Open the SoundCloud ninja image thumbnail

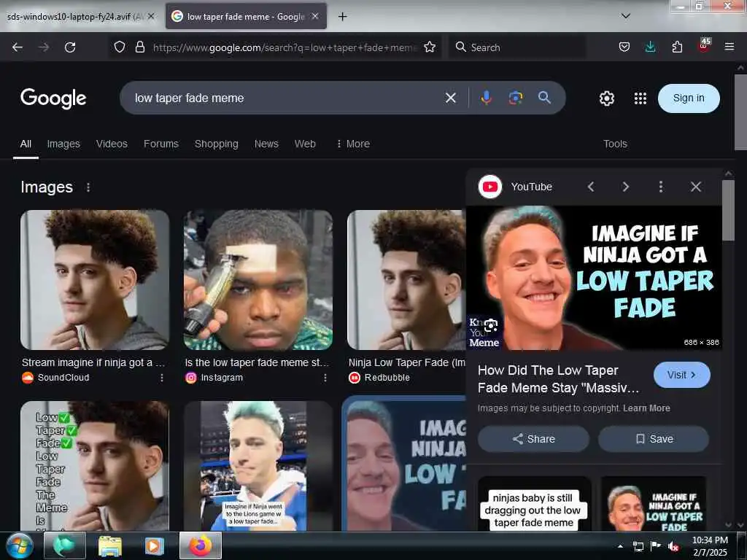click(95, 280)
